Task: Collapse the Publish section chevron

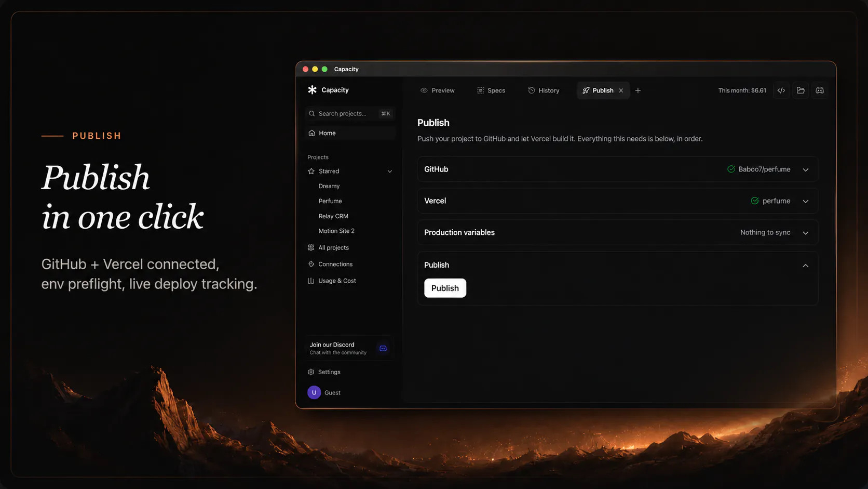Action: point(806,266)
